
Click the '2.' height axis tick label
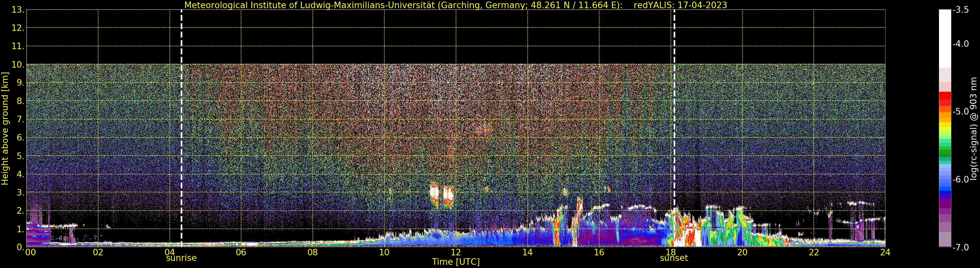click(21, 211)
